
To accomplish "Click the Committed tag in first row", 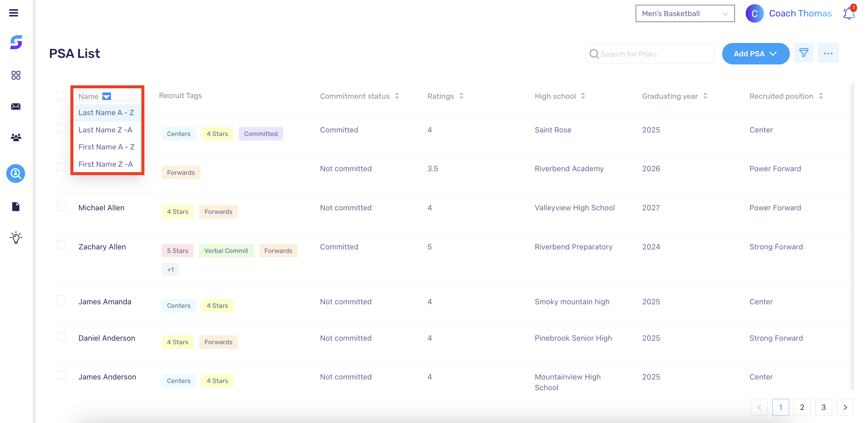I will 261,134.
